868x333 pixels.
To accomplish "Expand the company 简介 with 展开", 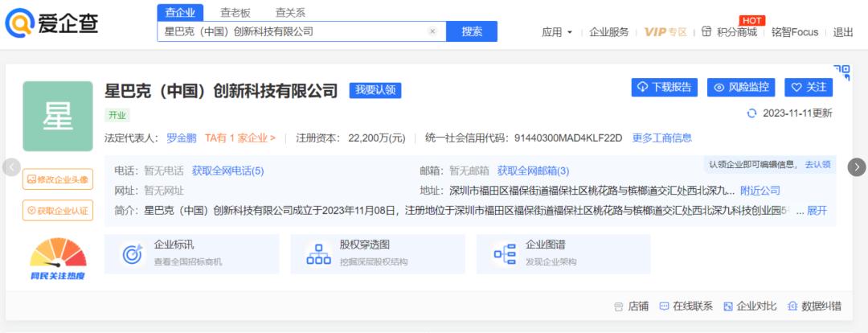I will pos(817,211).
